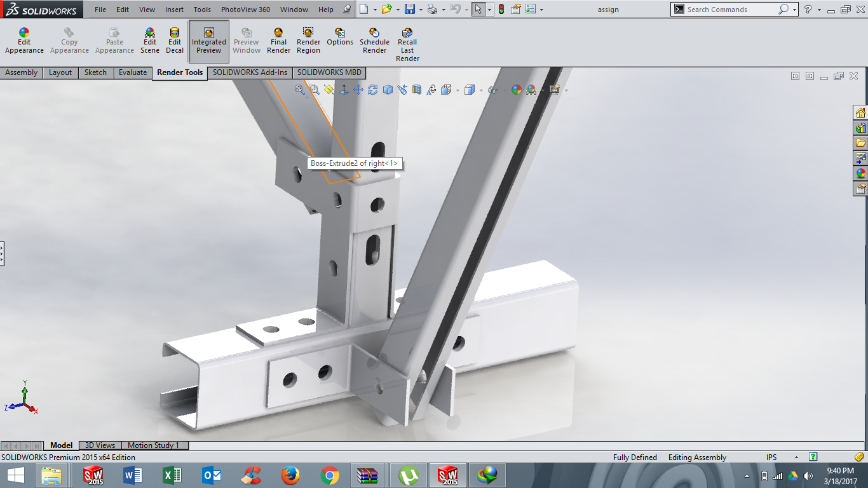Open File Explorer task pane tab
Image resolution: width=868 pixels, height=488 pixels.
click(860, 143)
